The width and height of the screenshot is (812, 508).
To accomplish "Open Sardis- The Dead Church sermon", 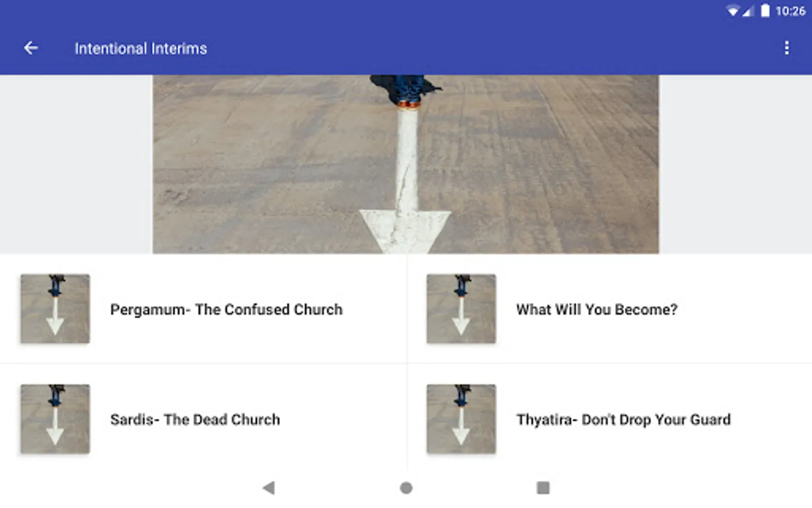I will [x=203, y=419].
